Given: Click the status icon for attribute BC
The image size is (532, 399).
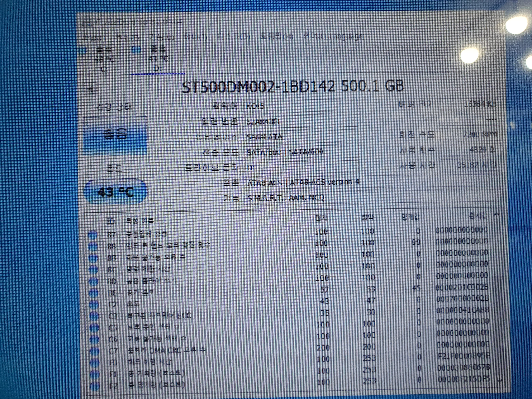Looking at the screenshot, I should [x=93, y=270].
